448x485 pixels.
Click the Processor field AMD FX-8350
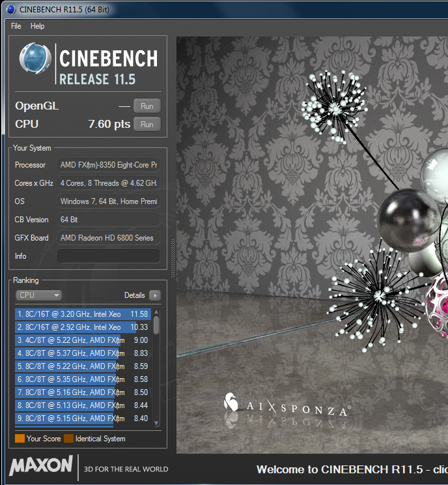(109, 165)
